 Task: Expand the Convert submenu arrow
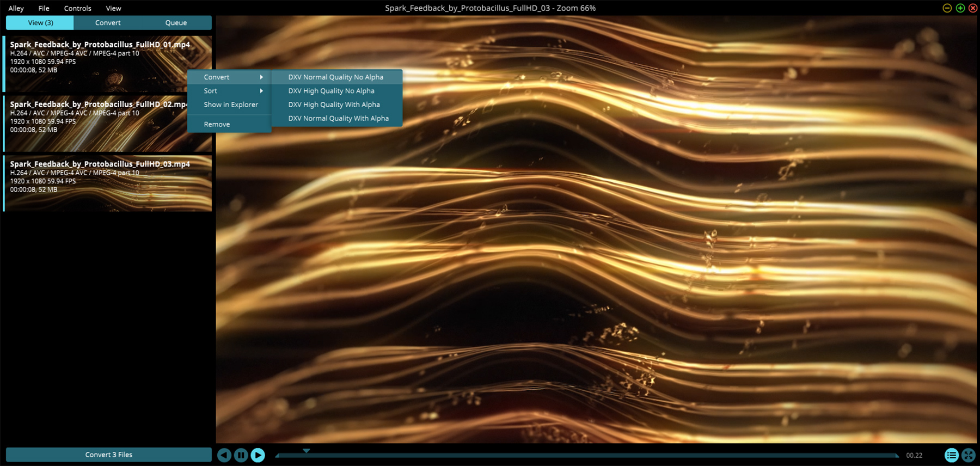pyautogui.click(x=261, y=77)
